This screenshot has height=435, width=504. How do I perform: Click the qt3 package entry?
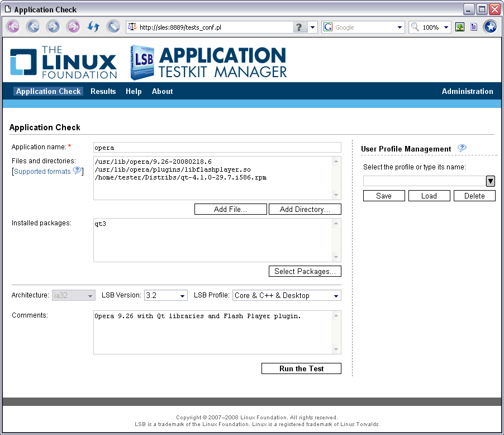click(100, 224)
